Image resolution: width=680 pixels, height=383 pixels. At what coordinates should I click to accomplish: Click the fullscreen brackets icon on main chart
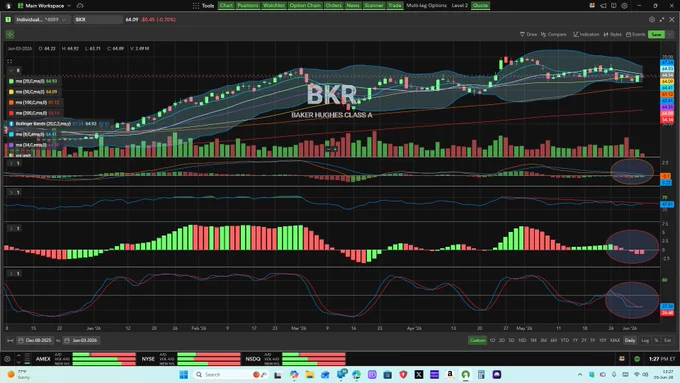(10, 61)
